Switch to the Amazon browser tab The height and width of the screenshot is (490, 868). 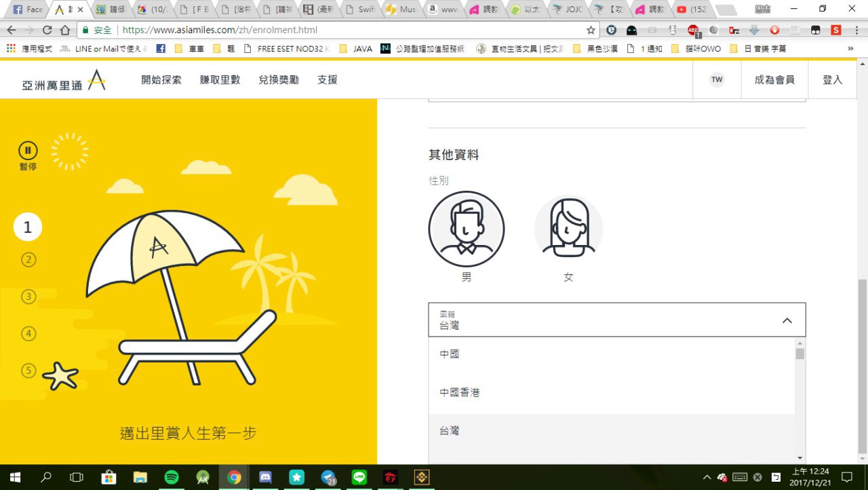point(444,10)
